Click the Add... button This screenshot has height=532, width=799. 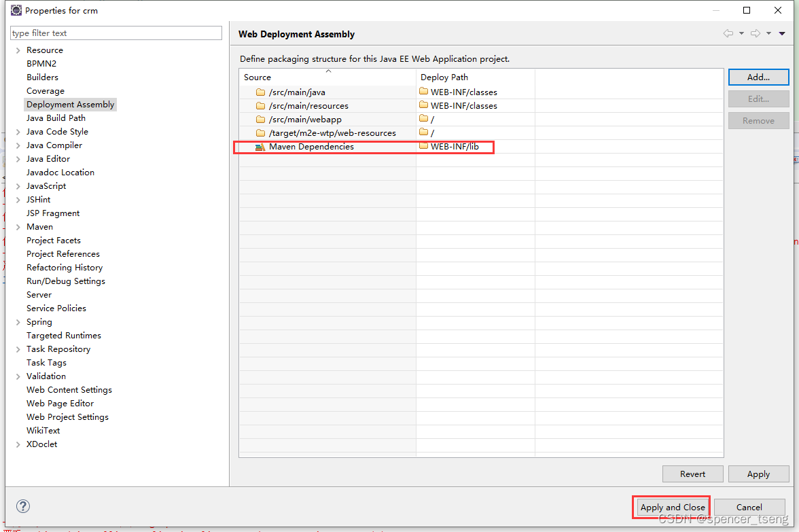click(x=758, y=77)
